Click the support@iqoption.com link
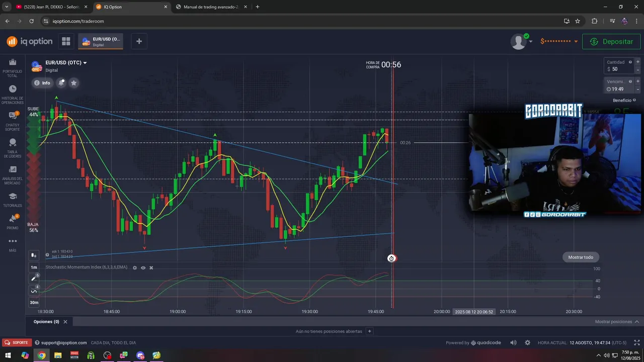 (x=64, y=342)
